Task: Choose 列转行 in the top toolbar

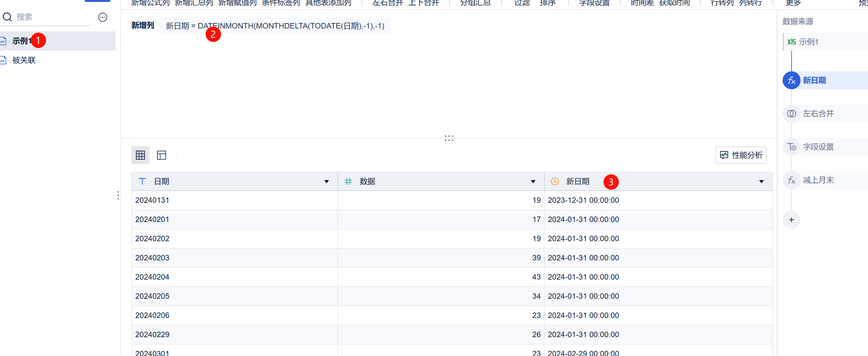Action: click(750, 3)
